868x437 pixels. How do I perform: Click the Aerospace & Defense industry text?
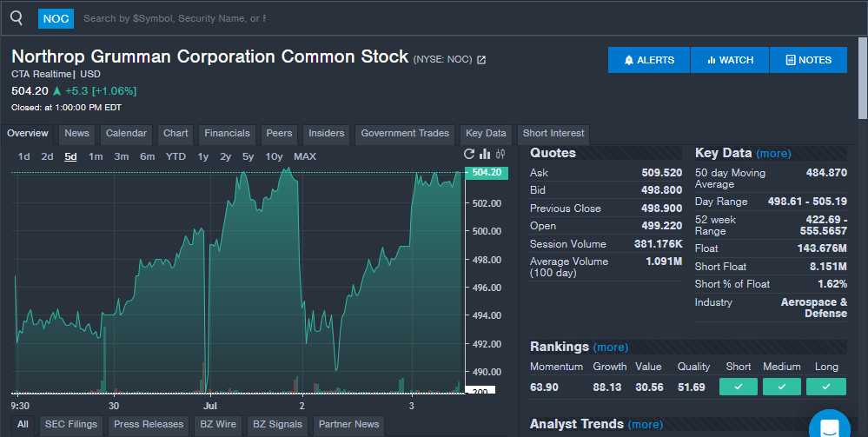coord(814,308)
